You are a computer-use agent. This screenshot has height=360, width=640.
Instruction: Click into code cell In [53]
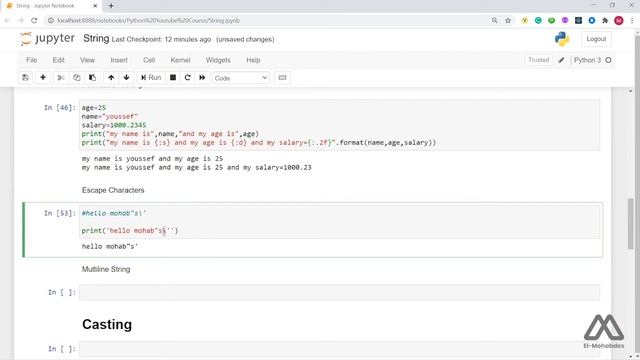click(339, 222)
